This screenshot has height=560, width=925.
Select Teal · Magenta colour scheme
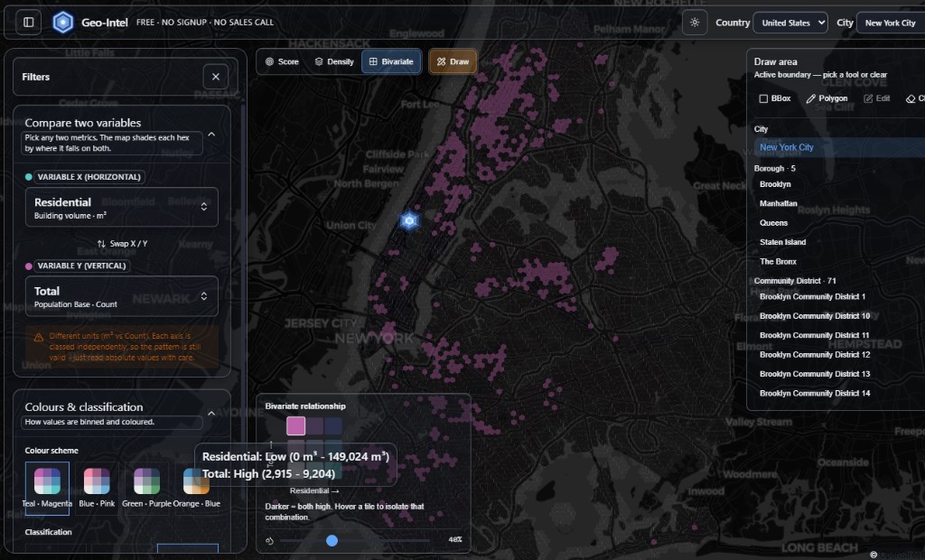click(x=47, y=488)
